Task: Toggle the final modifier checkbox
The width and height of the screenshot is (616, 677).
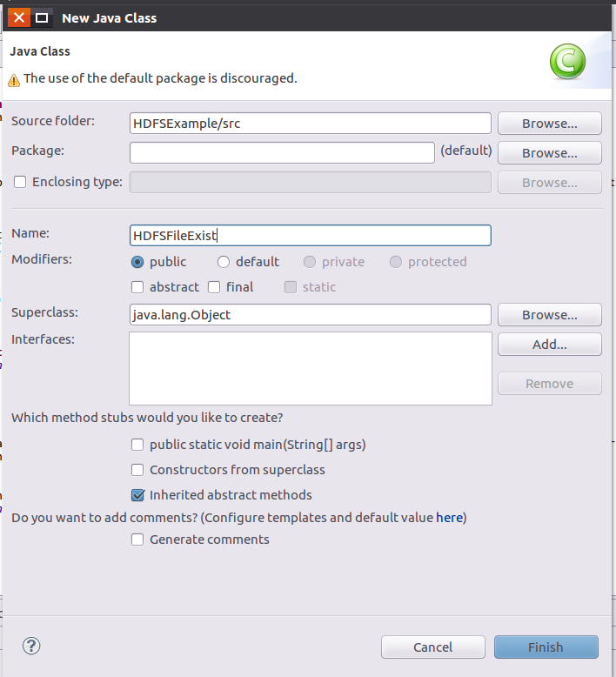Action: tap(214, 287)
